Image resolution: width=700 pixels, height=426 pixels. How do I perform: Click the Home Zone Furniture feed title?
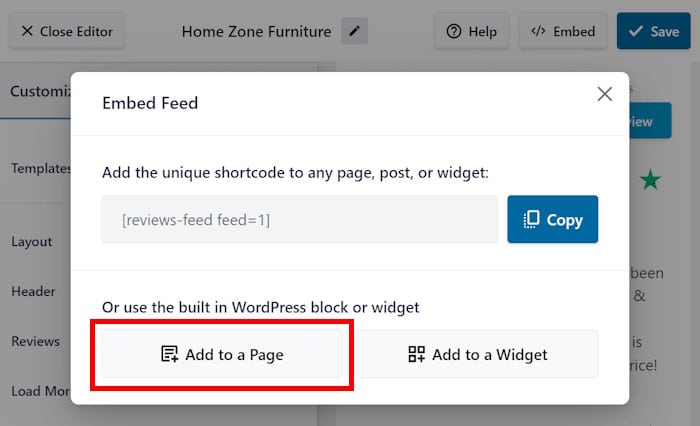pos(256,31)
